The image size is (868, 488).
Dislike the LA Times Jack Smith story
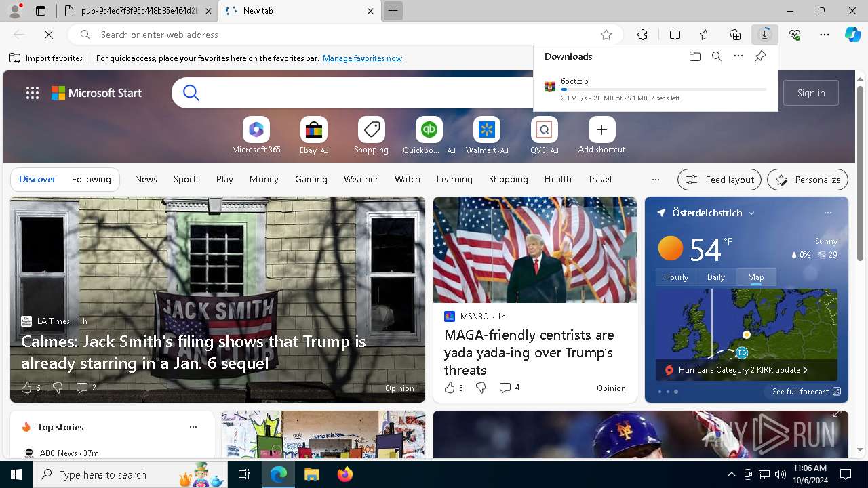click(58, 388)
